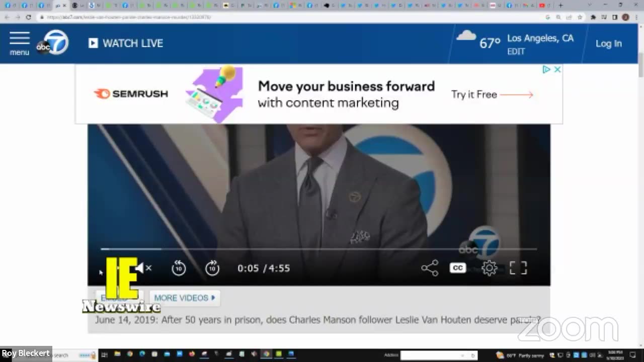Click the MORE VIDEOS button
644x362 pixels.
185,298
